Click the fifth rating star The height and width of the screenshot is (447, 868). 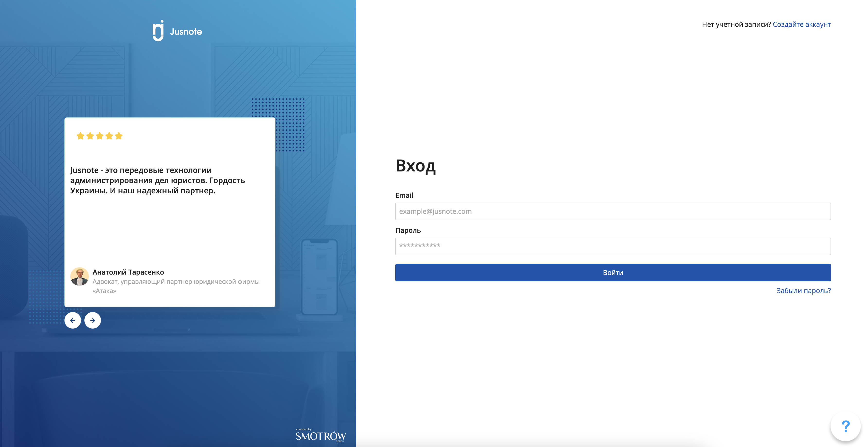coord(119,136)
